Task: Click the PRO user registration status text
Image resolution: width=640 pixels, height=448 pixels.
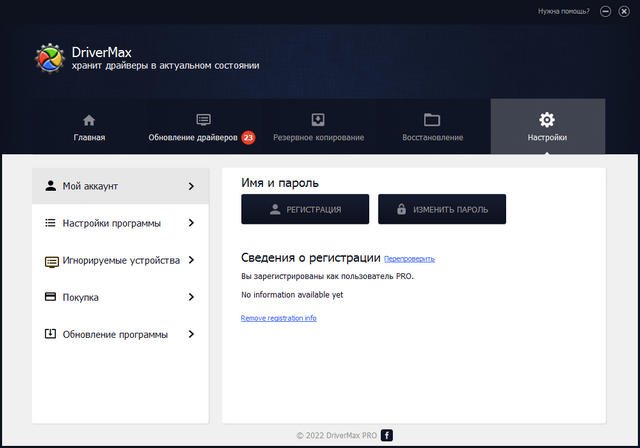Action: click(x=327, y=276)
